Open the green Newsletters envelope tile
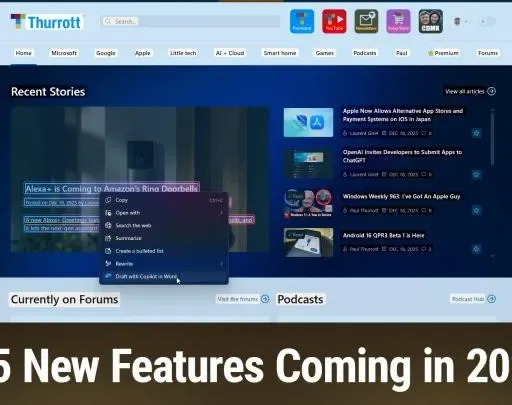Screen dimensions: 512x405 366,21
